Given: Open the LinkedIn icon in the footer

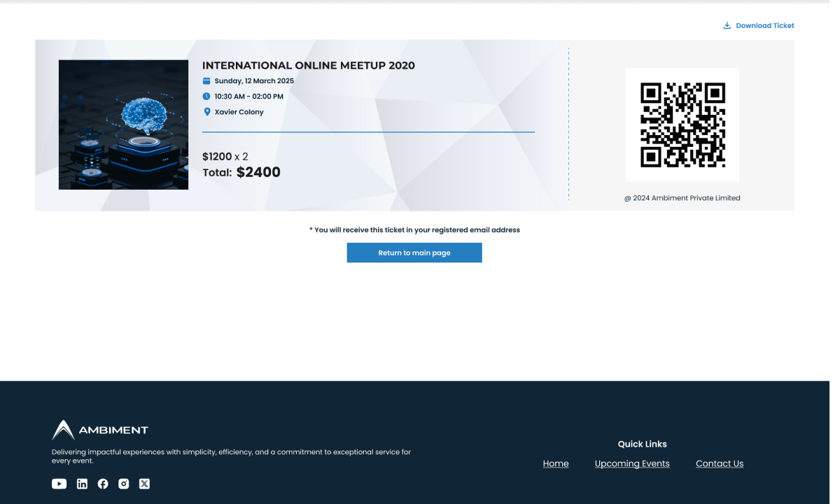Looking at the screenshot, I should [82, 484].
